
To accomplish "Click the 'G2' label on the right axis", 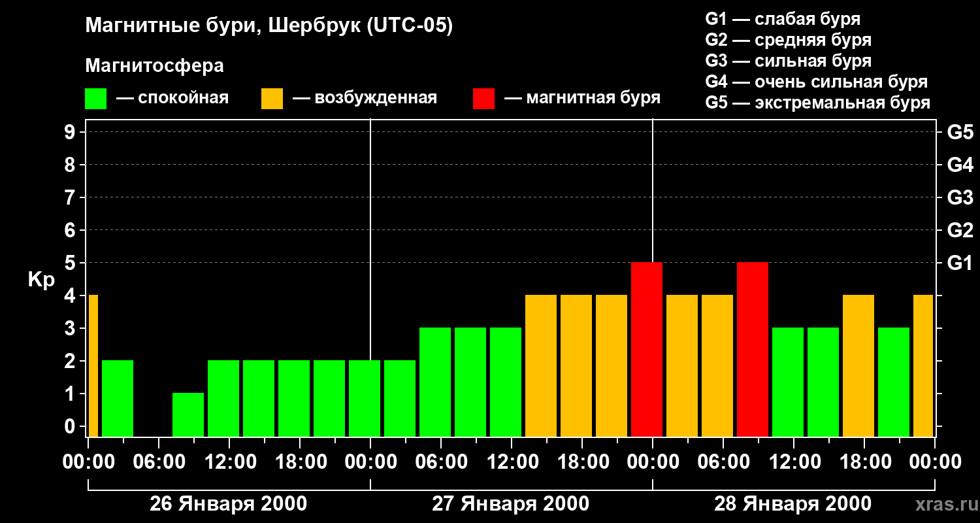I will 960,230.
